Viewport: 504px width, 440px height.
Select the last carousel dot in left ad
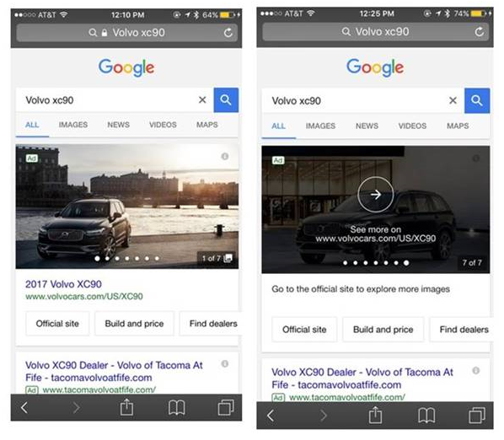click(x=157, y=259)
